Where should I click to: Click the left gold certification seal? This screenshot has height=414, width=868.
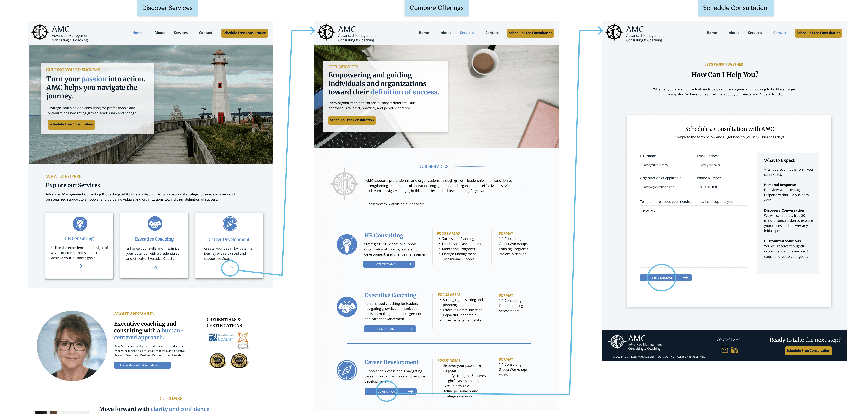[218, 361]
